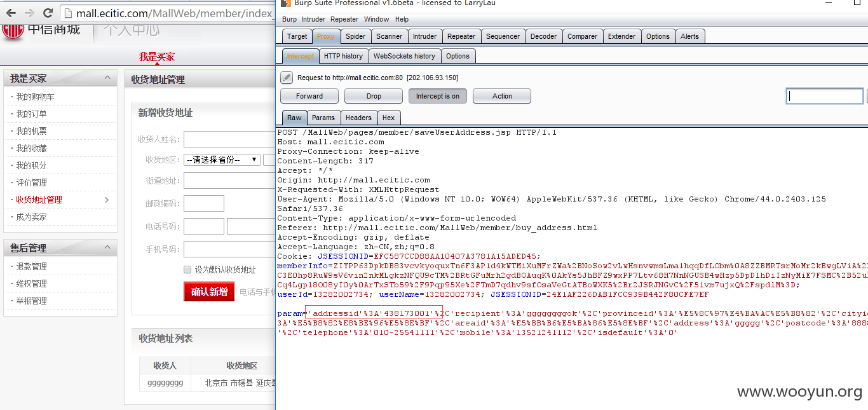Switch to the Sequencer tab

pyautogui.click(x=503, y=36)
